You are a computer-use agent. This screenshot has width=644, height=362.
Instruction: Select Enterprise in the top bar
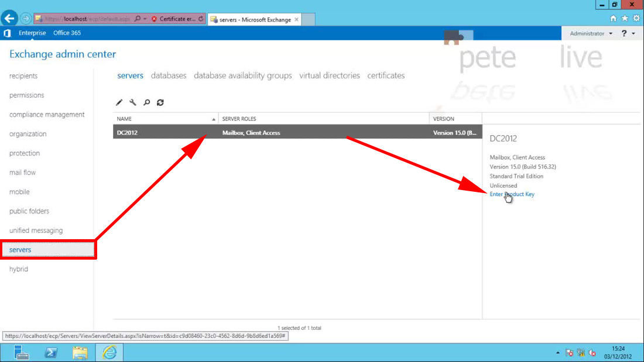click(32, 33)
